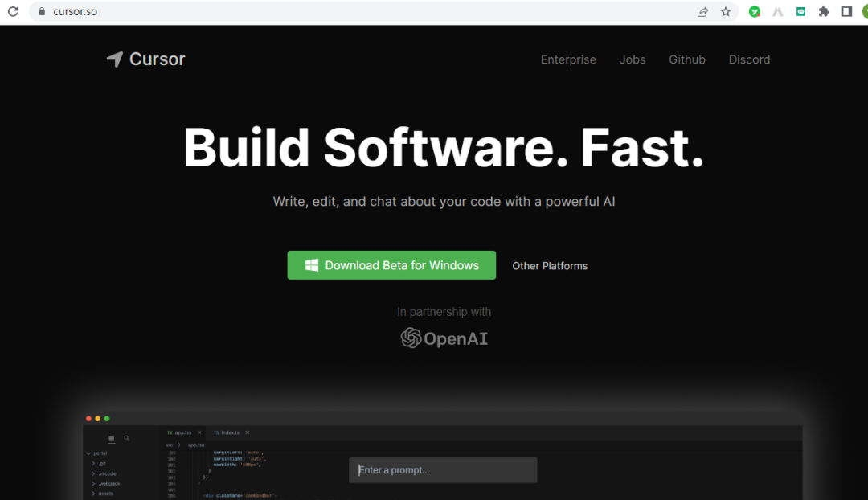Click the search magnifier icon in editor preview
Screen dimensions: 868x500
tap(127, 438)
